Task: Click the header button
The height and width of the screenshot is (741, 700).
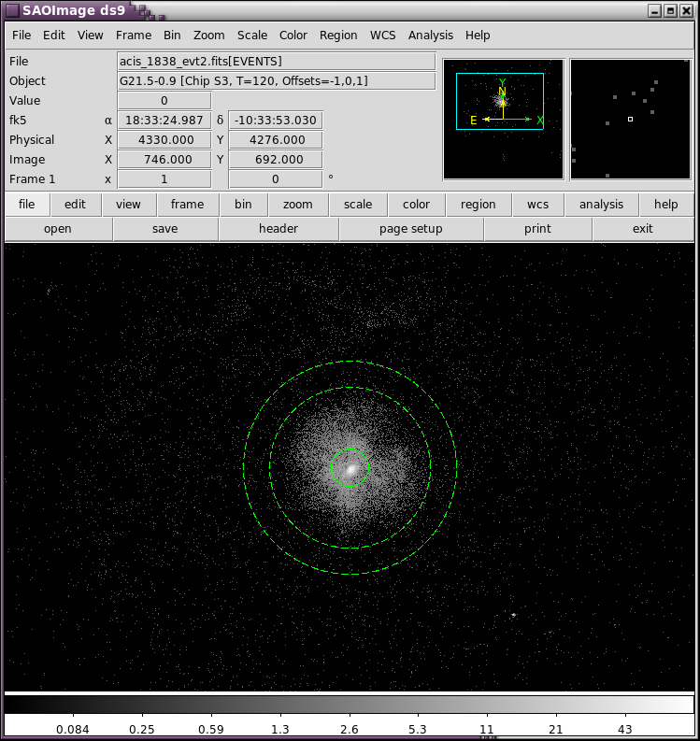Action: (279, 229)
